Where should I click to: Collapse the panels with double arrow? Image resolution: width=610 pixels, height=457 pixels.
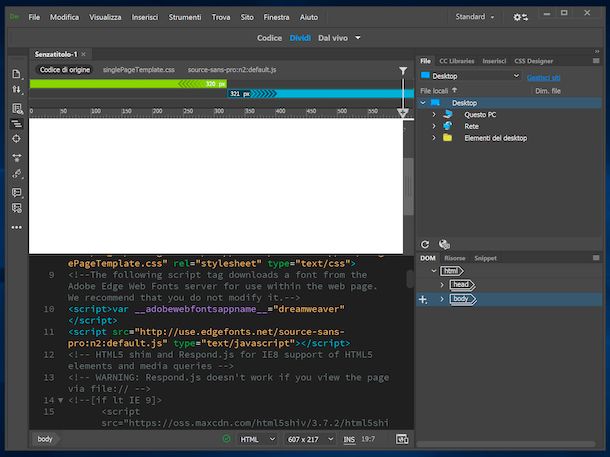597,51
